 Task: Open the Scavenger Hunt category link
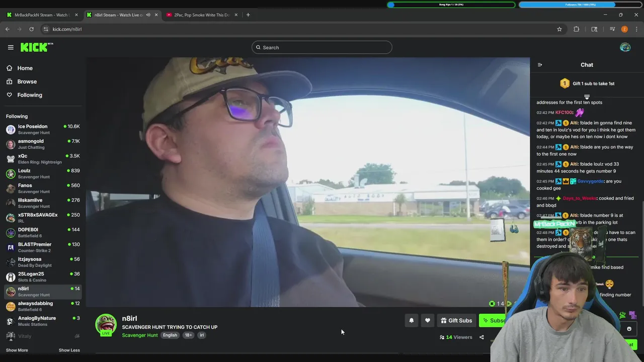coord(140,335)
